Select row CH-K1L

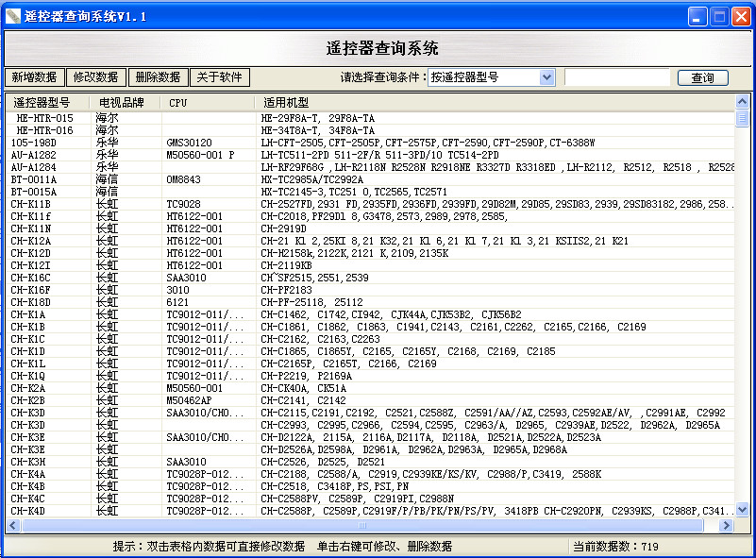[370, 364]
